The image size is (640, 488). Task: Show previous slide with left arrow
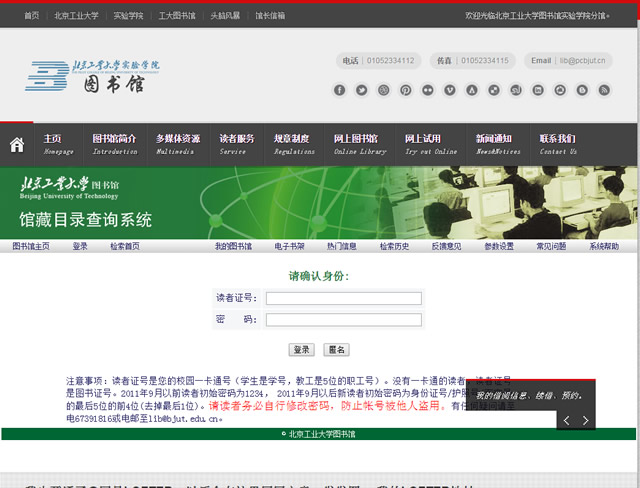coord(566,420)
